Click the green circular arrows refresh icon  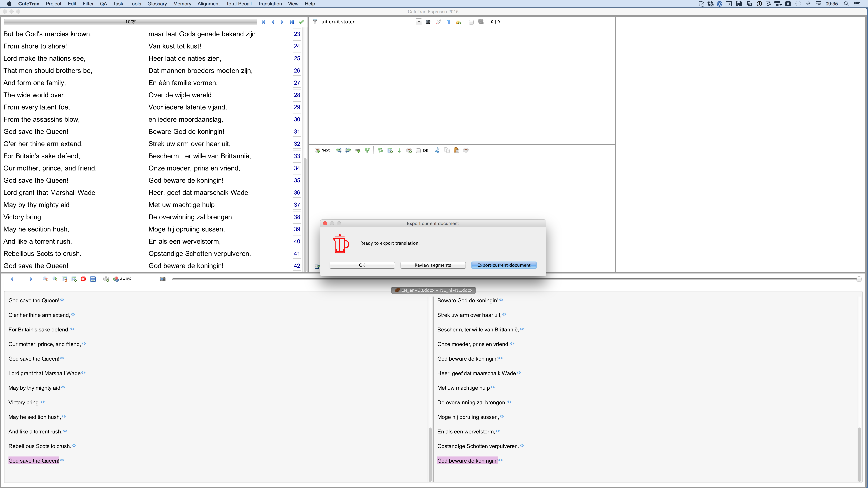[380, 150]
